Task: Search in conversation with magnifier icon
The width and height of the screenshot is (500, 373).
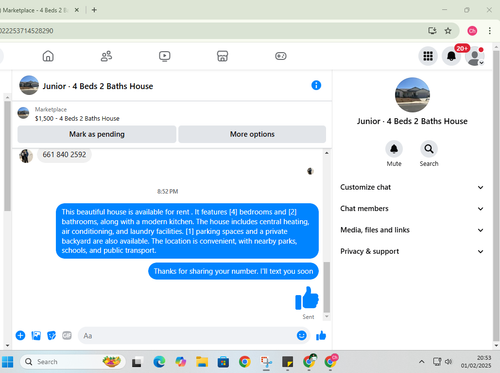Action: pyautogui.click(x=429, y=149)
